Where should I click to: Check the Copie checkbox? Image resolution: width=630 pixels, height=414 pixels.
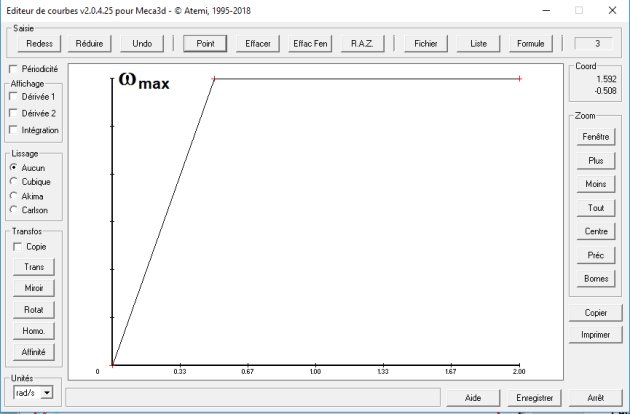point(18,247)
